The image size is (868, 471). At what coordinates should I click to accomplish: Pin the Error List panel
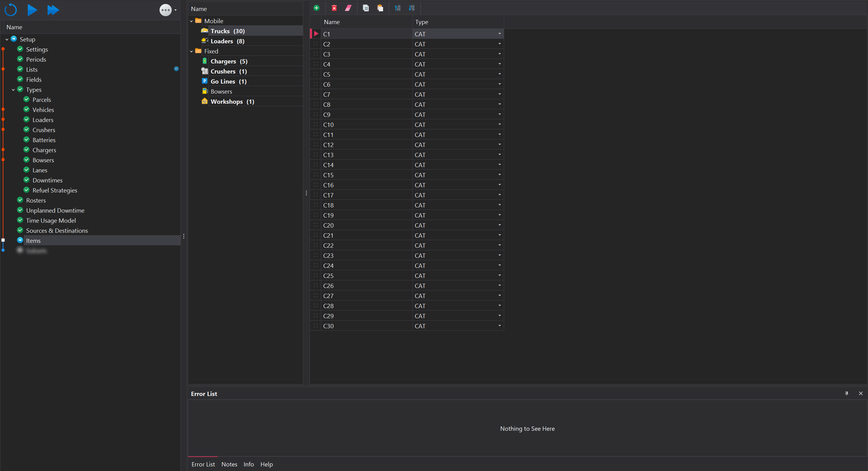click(846, 393)
